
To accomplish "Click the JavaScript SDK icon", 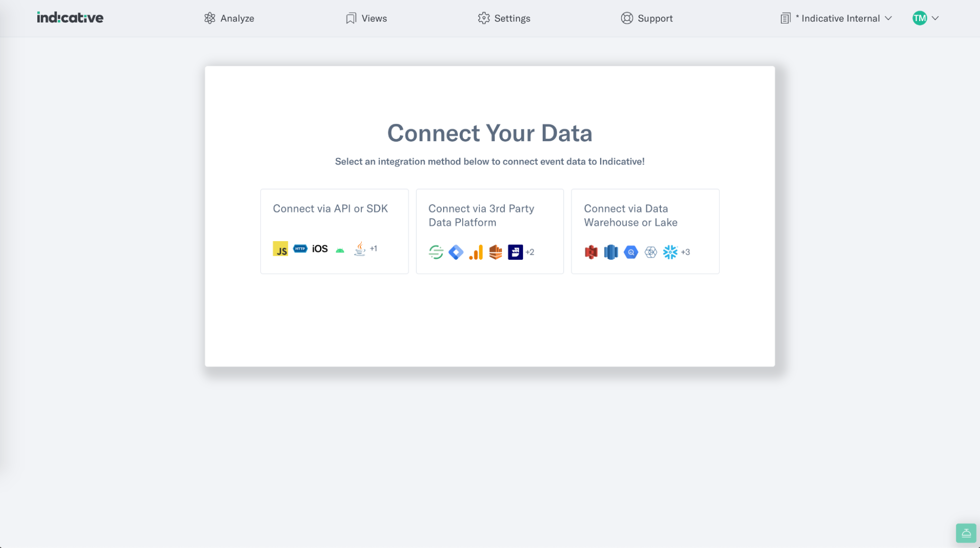I will coord(280,249).
